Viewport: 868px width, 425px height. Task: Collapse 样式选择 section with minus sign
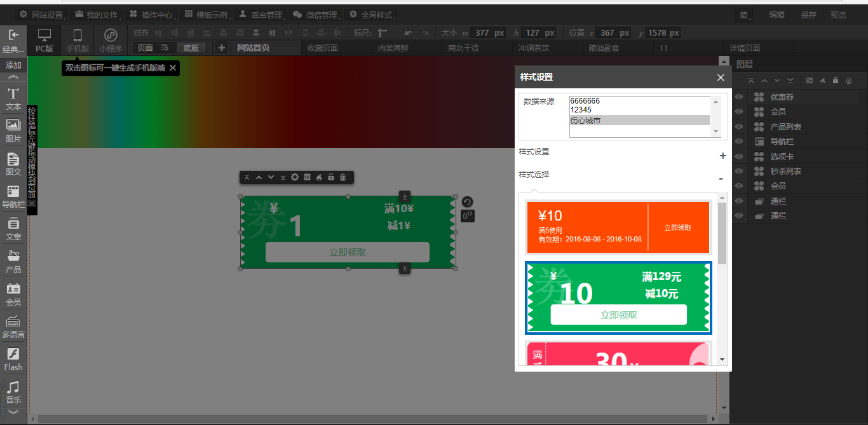(x=721, y=179)
